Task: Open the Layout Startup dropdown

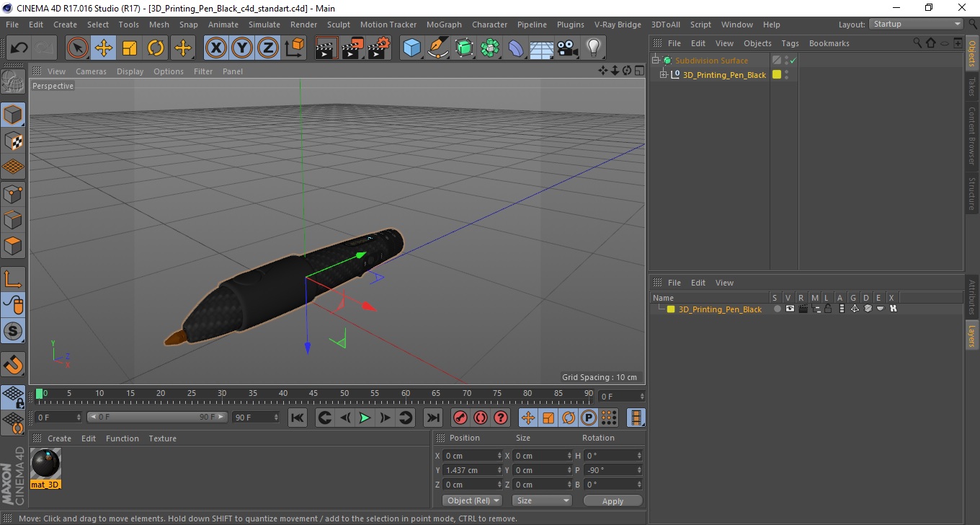Action: tap(916, 24)
